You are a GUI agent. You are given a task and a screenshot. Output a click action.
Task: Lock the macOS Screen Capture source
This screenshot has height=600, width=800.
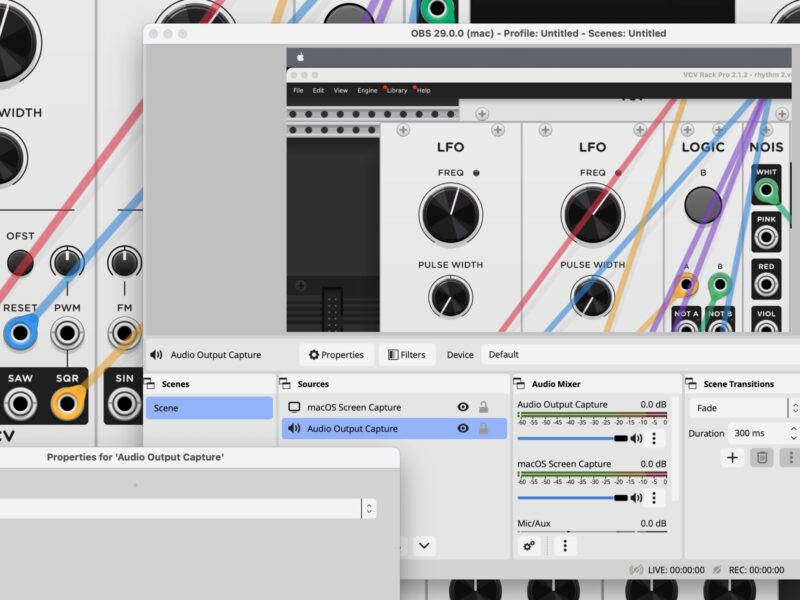pos(484,407)
